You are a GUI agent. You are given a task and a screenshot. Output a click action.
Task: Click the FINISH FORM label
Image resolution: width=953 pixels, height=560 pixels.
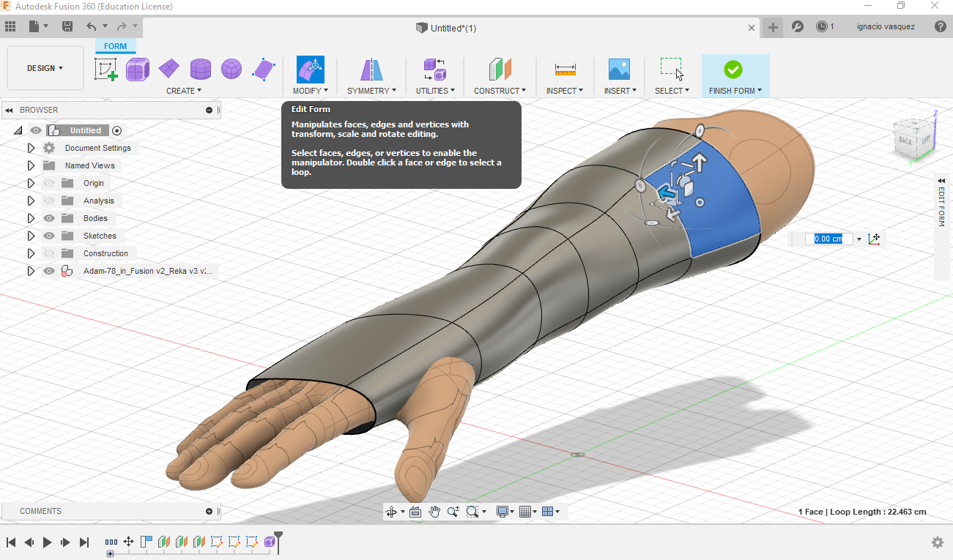point(735,91)
